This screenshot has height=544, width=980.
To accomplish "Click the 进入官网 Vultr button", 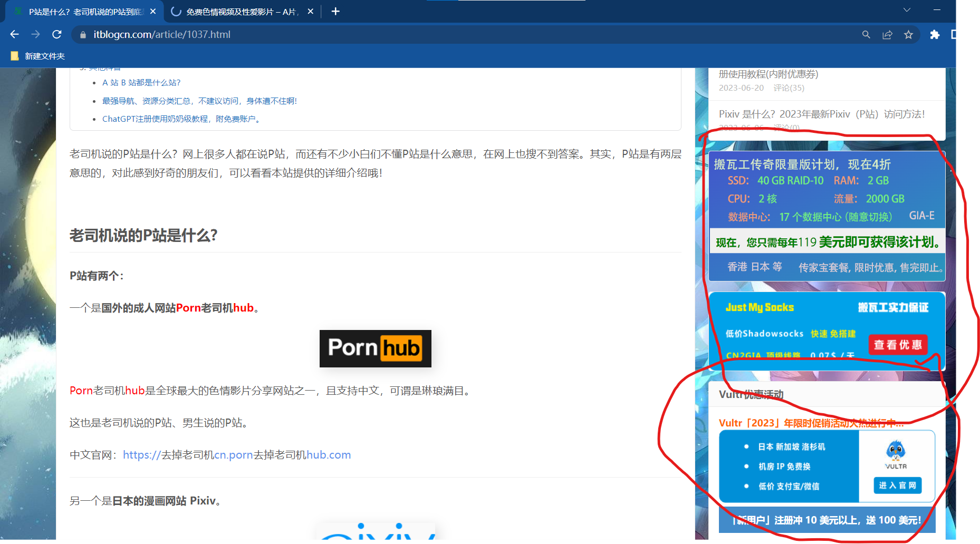I will (x=898, y=485).
